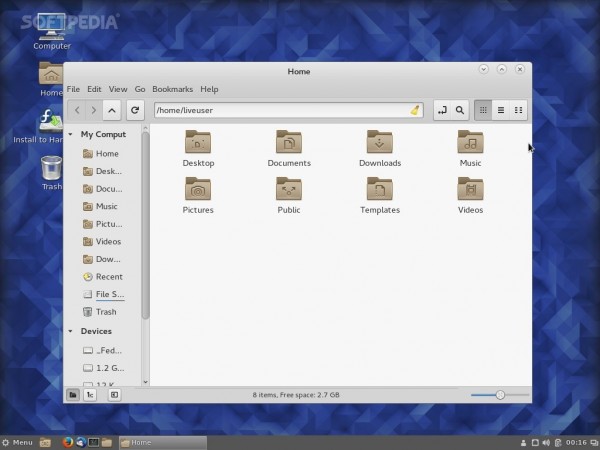Open the Bookmarks menu
This screenshot has height=450, width=600.
[173, 89]
